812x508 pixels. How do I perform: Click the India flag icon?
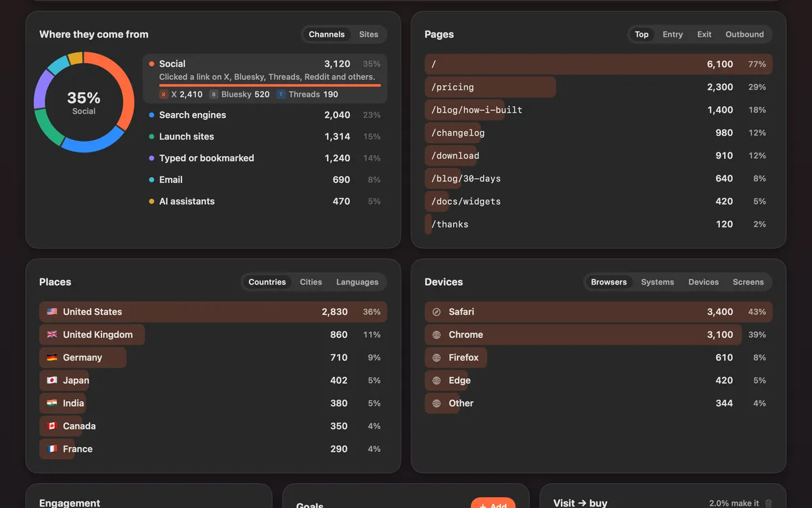click(x=52, y=404)
